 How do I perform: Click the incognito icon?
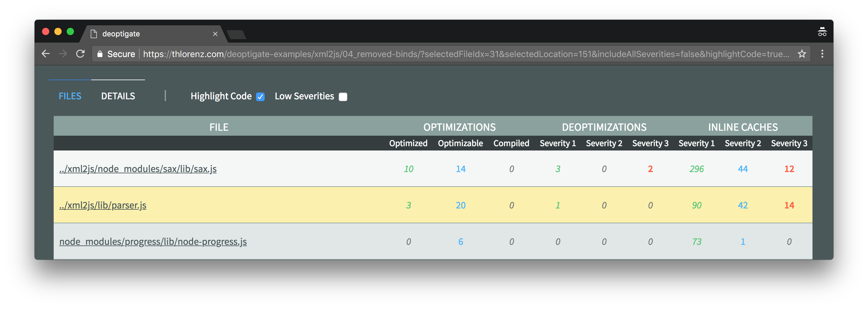pyautogui.click(x=822, y=32)
